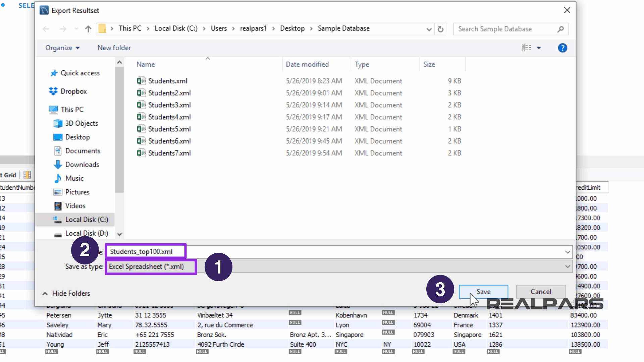This screenshot has height=362, width=644.
Task: Click the search magnifier icon
Action: 560,29
